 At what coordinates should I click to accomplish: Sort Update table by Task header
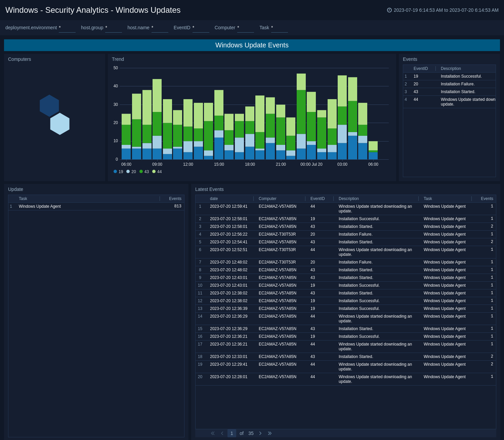[23, 199]
